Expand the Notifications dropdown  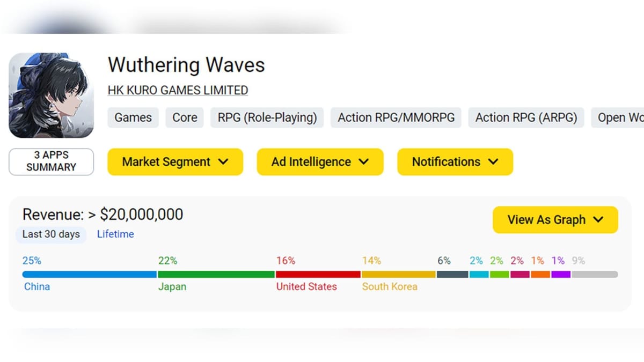pyautogui.click(x=455, y=161)
